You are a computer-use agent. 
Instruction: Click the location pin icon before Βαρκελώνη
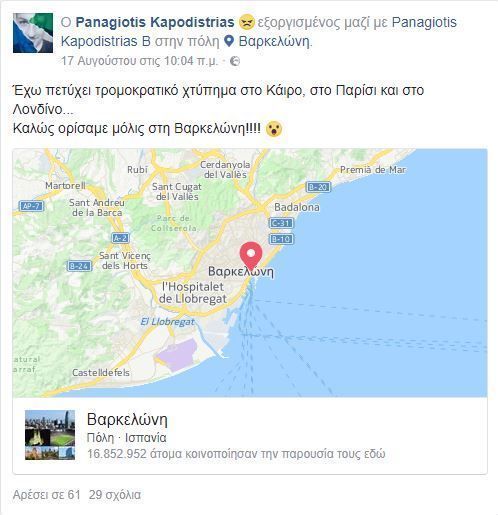tap(229, 41)
